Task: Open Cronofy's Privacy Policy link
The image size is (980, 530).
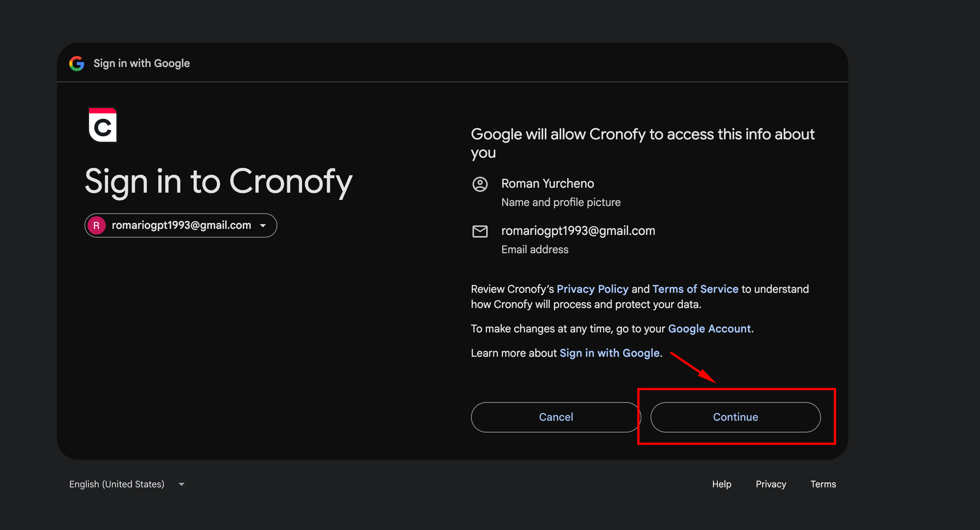Action: click(592, 289)
